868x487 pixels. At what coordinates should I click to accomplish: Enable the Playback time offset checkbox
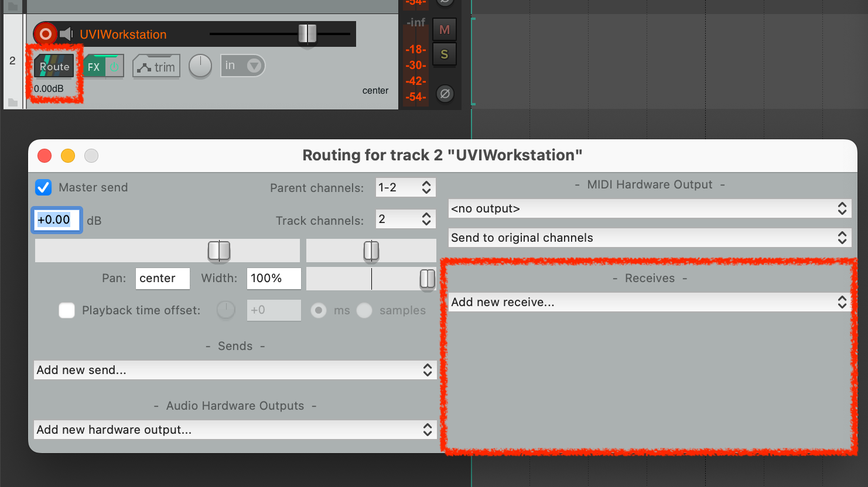pos(67,310)
